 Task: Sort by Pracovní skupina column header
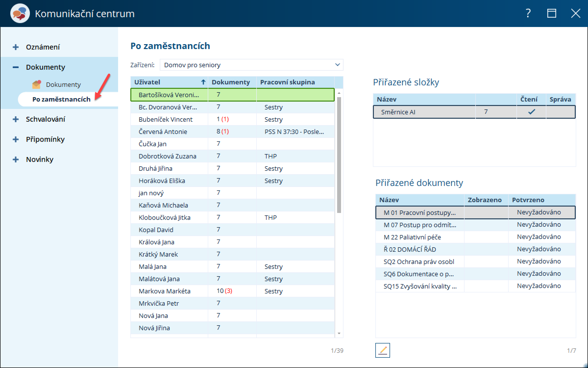(287, 82)
